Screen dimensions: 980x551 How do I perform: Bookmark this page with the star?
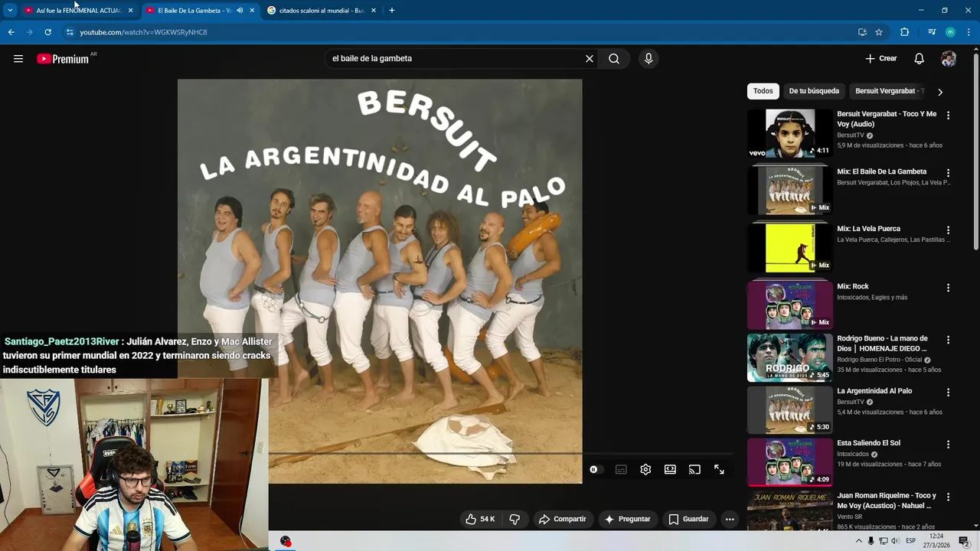coord(879,32)
